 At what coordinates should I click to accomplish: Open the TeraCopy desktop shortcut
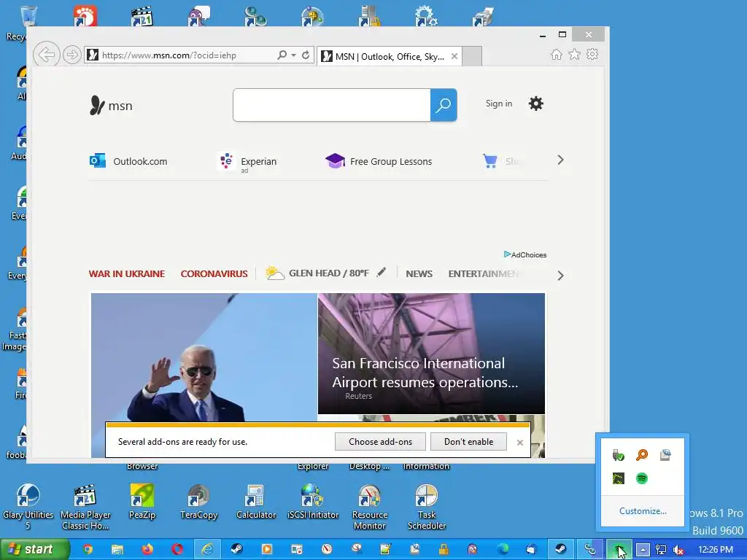[198, 502]
